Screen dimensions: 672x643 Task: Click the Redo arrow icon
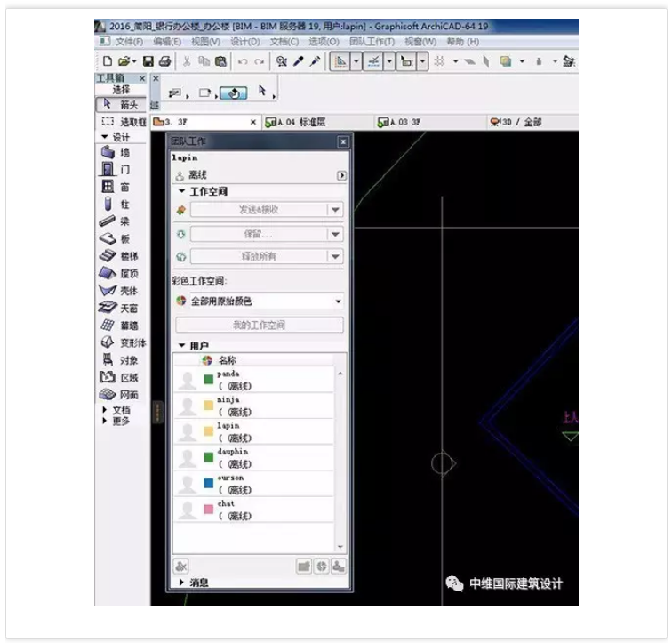259,61
